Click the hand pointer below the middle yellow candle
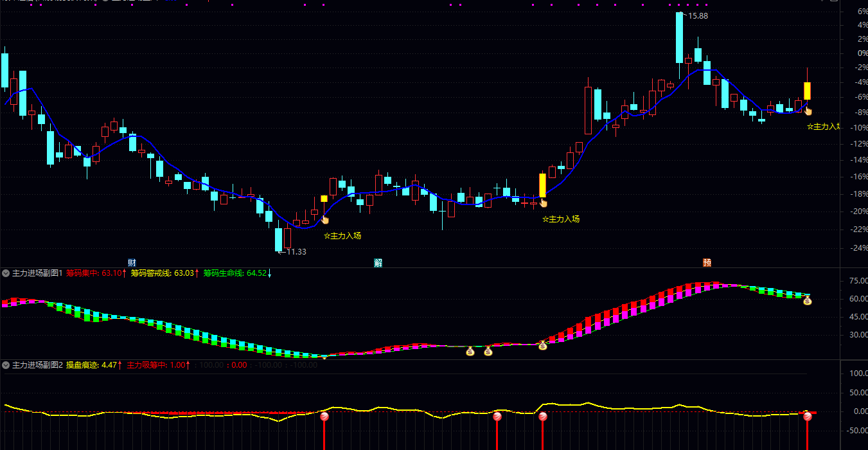 pos(543,203)
